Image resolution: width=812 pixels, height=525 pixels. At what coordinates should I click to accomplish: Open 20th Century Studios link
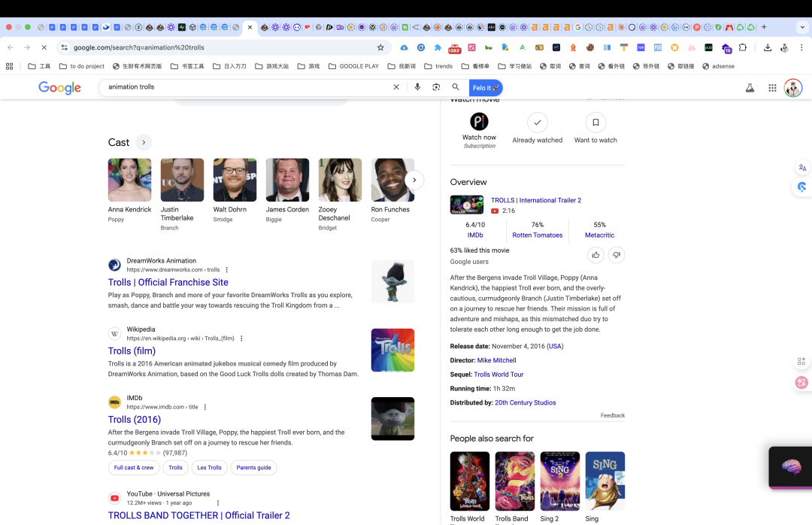click(x=525, y=402)
